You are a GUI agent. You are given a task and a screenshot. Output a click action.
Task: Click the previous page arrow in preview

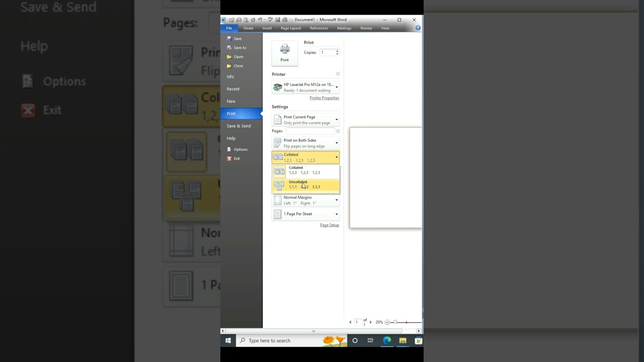pyautogui.click(x=350, y=322)
